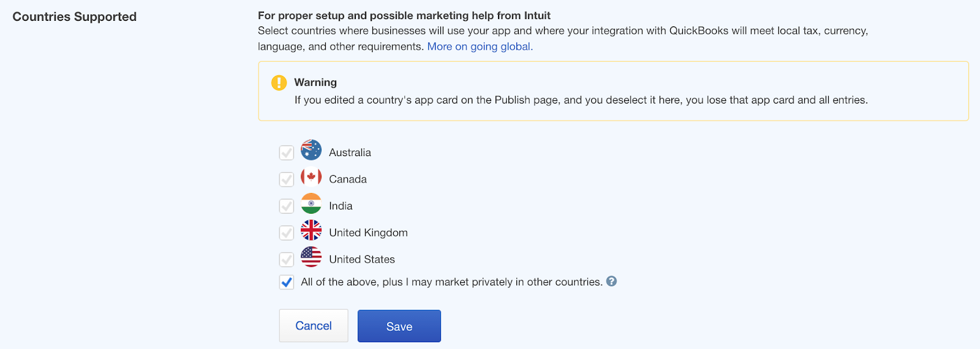Viewport: 980px width, 349px height.
Task: Toggle the Canada checkbox
Action: point(287,179)
